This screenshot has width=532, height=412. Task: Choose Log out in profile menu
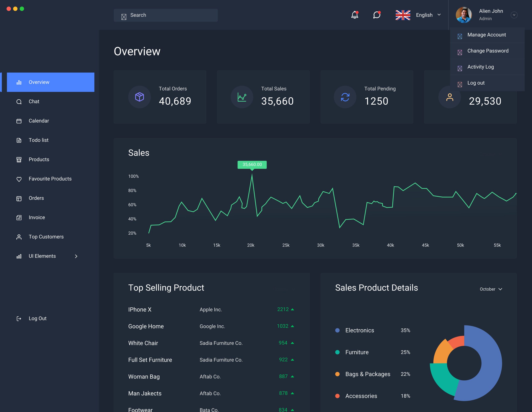pos(487,83)
